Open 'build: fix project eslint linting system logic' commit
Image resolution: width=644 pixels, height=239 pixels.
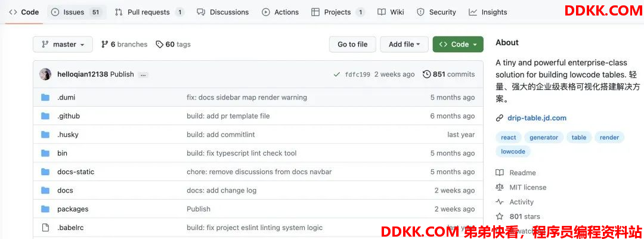(x=255, y=228)
